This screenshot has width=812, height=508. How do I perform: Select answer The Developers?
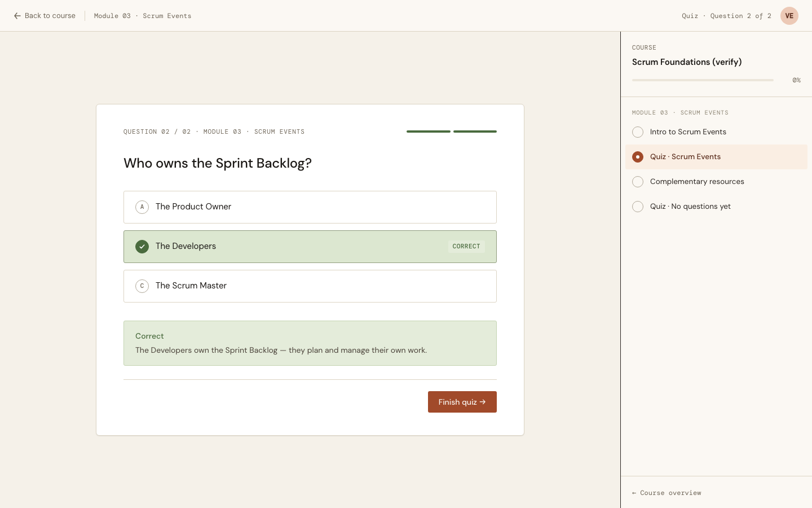coord(310,247)
